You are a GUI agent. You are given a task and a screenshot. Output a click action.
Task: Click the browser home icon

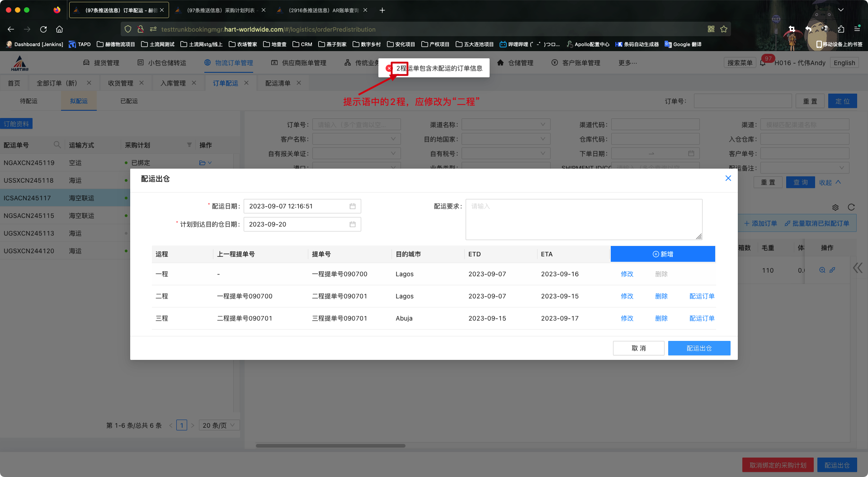59,29
